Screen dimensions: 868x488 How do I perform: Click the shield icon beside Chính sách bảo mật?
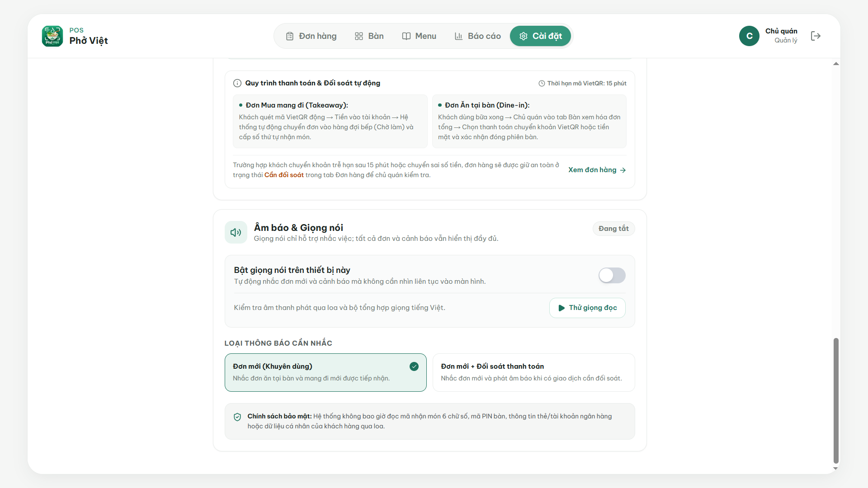coord(237,417)
